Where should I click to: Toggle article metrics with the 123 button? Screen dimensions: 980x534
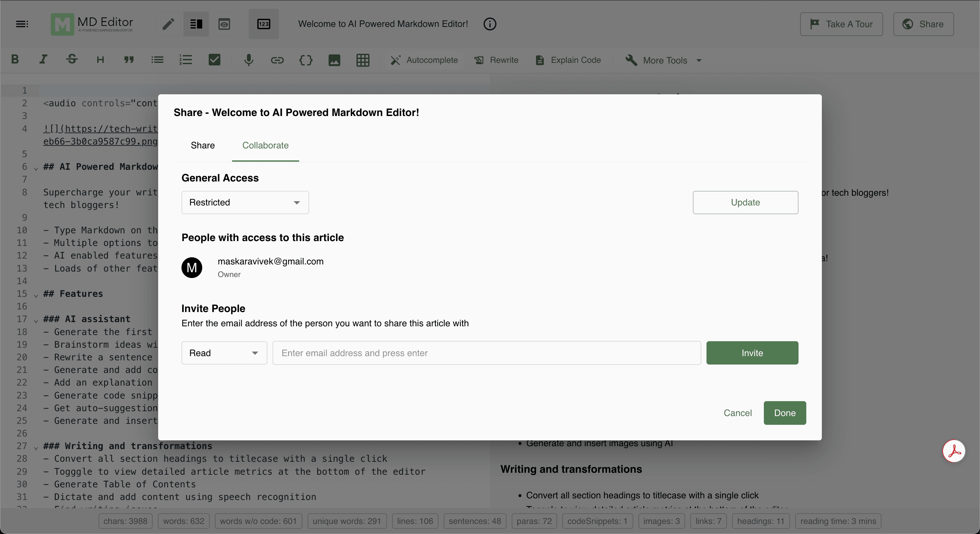pos(264,24)
